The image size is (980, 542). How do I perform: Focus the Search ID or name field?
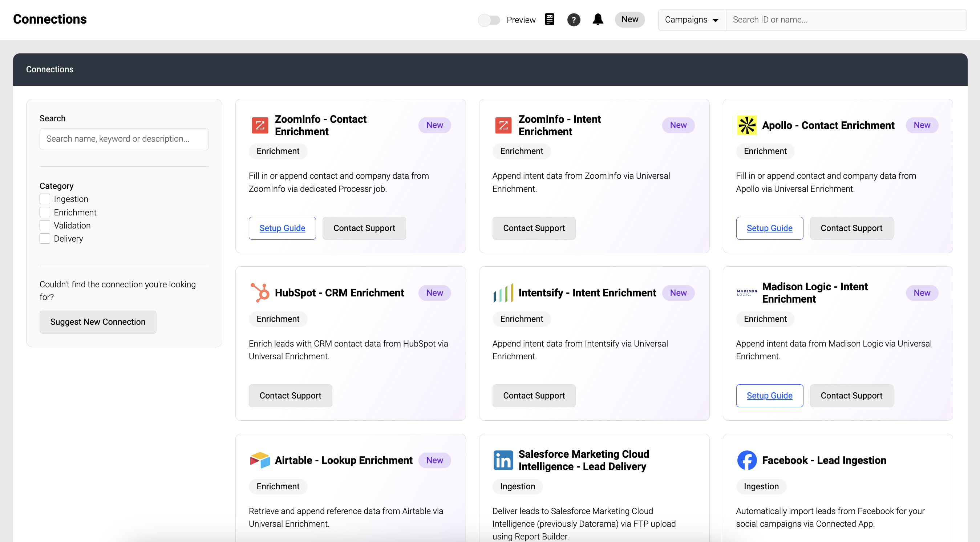tap(846, 20)
